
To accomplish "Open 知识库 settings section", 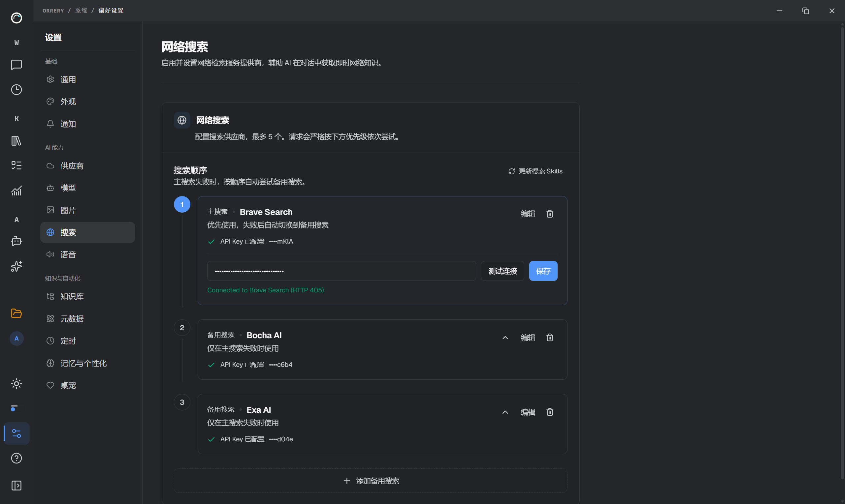I will click(87, 296).
